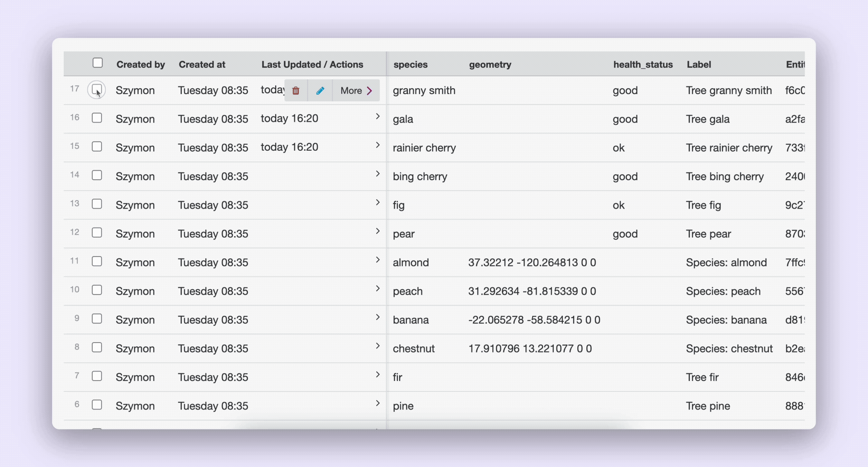Expand actions for the fig row
This screenshot has height=467, width=868.
point(378,203)
